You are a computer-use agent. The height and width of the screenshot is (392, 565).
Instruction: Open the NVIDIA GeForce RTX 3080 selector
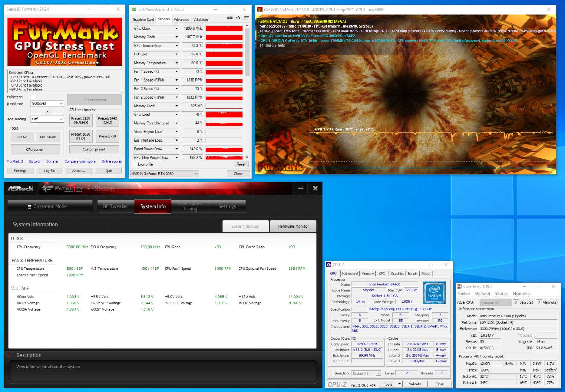coord(165,174)
